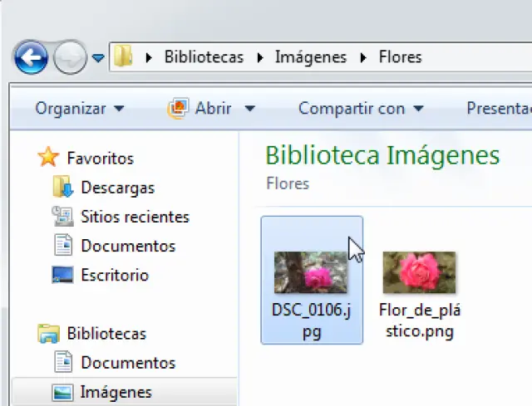Screen dimensions: 532x406
Task: Expand the Abrir dropdown arrow
Action: pyautogui.click(x=250, y=109)
